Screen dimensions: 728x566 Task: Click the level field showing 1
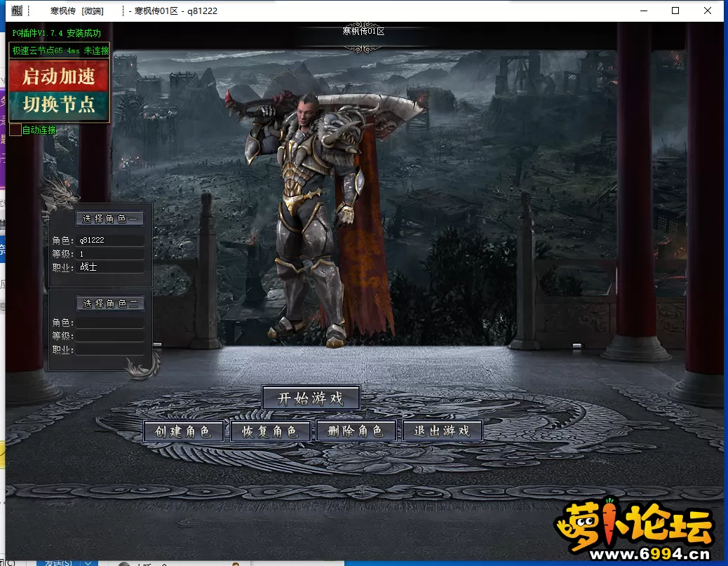point(111,254)
